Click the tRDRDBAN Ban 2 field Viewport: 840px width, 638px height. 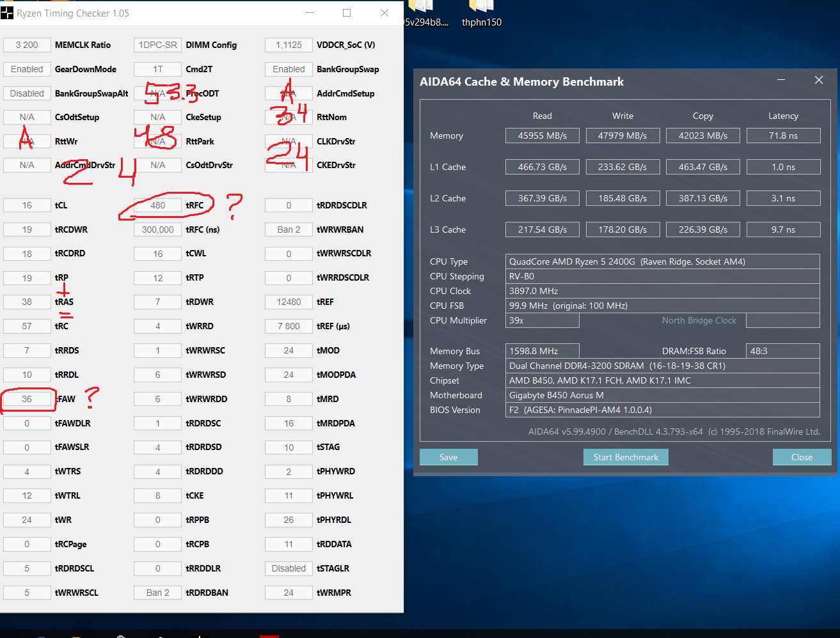pos(158,593)
